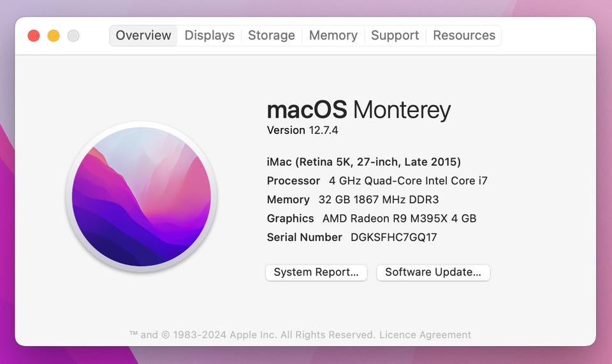Click the macOS Monterey logo image
The width and height of the screenshot is (612, 364).
(142, 197)
